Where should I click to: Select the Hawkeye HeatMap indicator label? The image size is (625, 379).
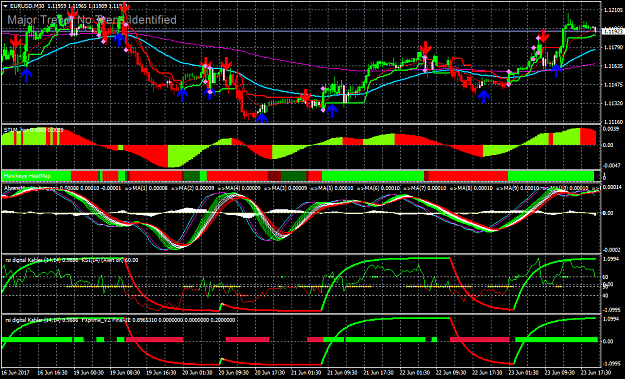point(27,176)
